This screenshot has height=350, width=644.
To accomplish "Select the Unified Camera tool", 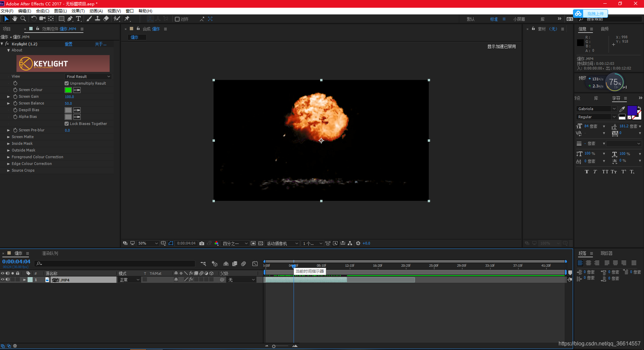I will tap(42, 19).
